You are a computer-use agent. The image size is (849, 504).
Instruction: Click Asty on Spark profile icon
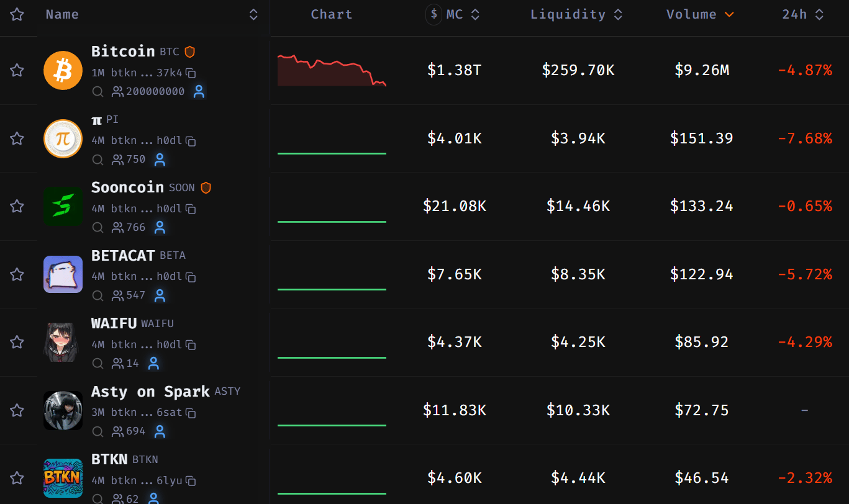tap(160, 431)
